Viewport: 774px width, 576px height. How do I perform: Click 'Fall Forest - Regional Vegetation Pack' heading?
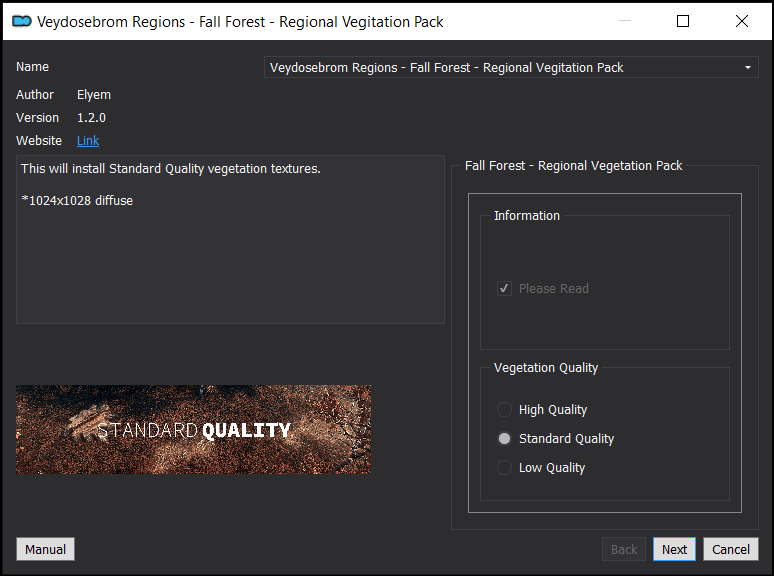coord(574,166)
